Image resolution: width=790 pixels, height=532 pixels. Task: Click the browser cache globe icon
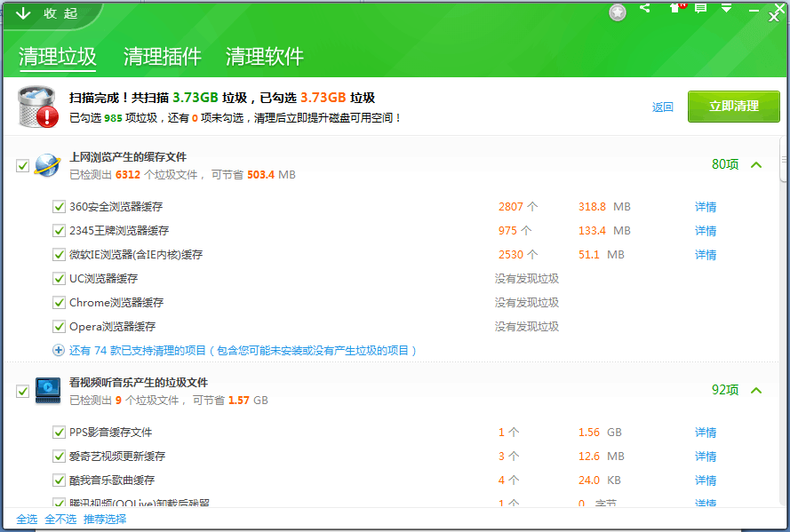point(46,165)
